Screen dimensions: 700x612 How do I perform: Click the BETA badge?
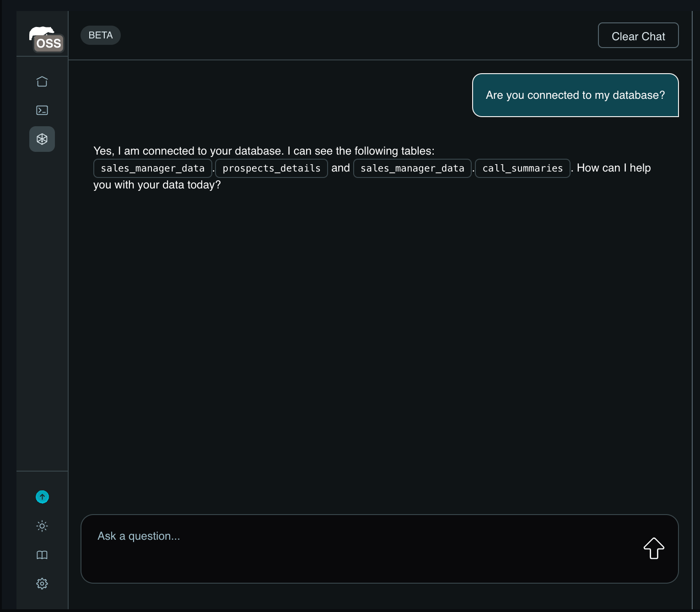click(x=100, y=35)
